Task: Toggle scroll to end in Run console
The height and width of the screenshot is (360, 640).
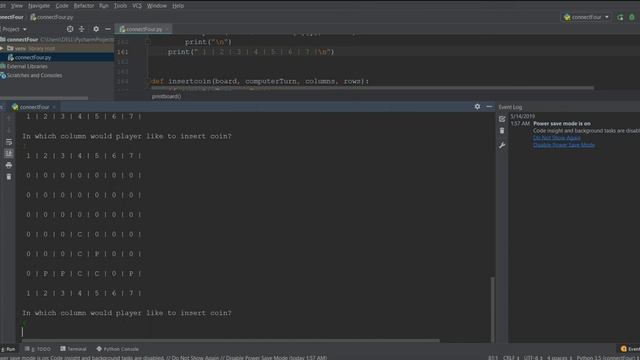Action: coord(9,153)
